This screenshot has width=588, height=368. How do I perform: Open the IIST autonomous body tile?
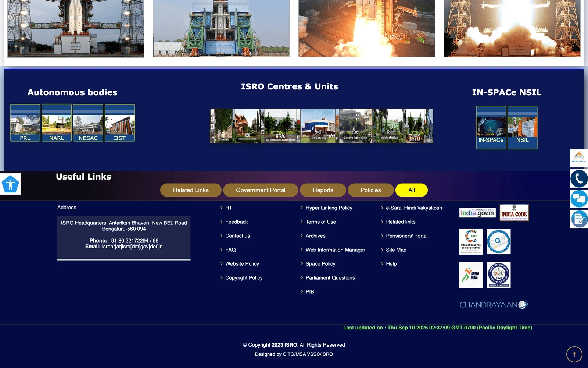120,123
